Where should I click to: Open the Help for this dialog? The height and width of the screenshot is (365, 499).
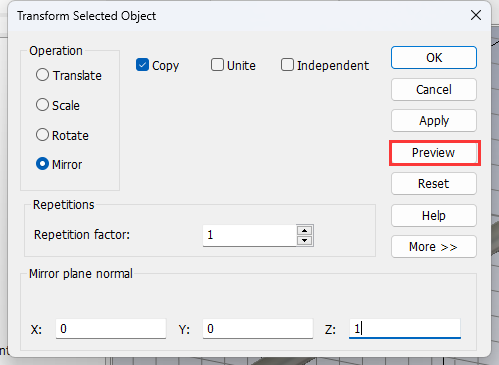pos(434,216)
